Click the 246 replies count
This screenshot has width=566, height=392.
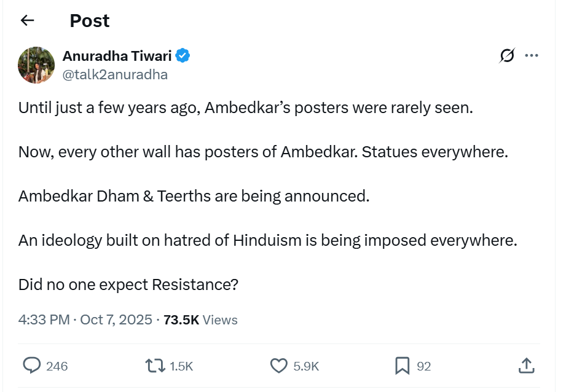pyautogui.click(x=57, y=366)
